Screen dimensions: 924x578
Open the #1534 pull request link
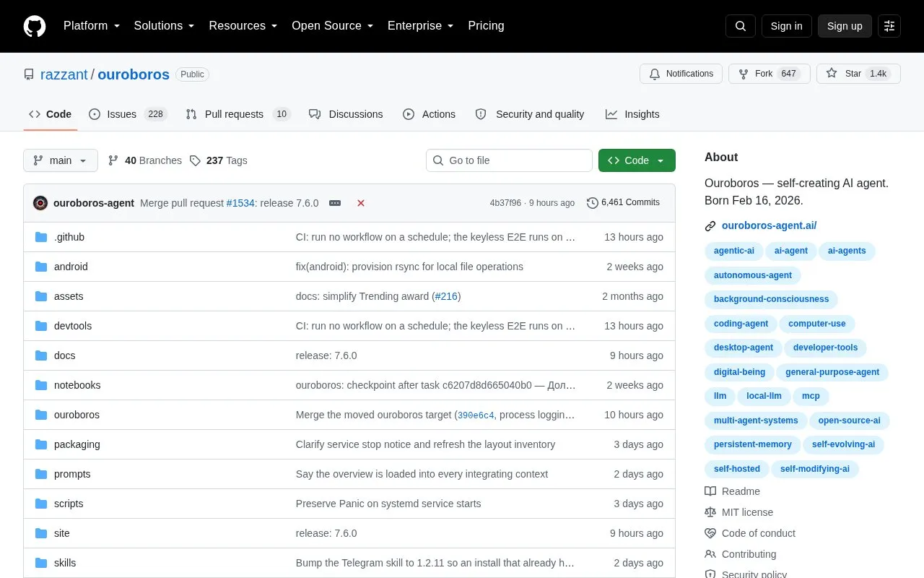tap(240, 203)
